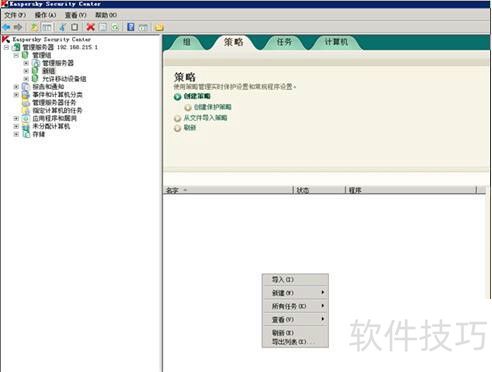Sort by the 名字 column header

pos(228,190)
